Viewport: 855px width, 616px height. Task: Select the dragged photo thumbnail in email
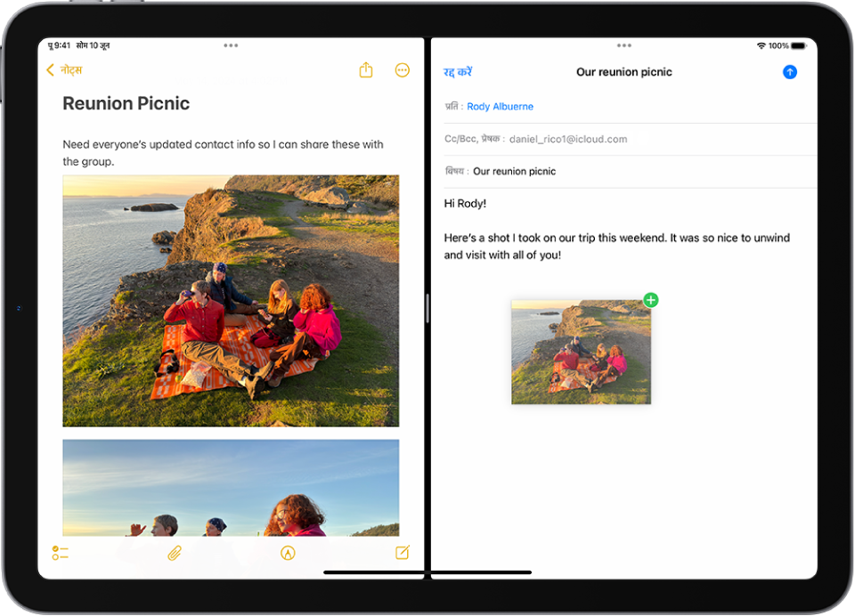[x=581, y=353]
